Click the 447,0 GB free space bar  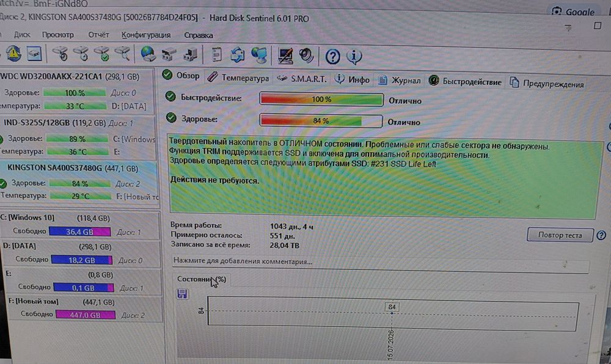coord(86,315)
